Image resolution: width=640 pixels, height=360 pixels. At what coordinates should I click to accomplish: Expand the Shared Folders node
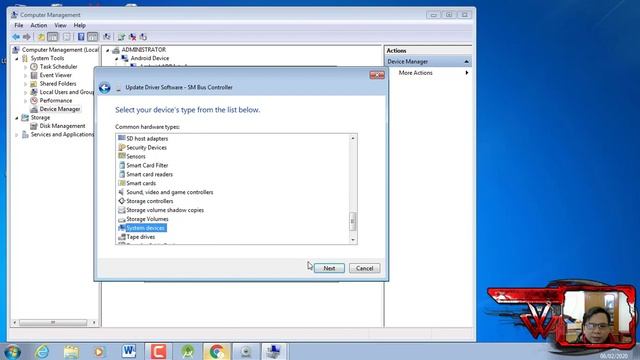[x=26, y=84]
